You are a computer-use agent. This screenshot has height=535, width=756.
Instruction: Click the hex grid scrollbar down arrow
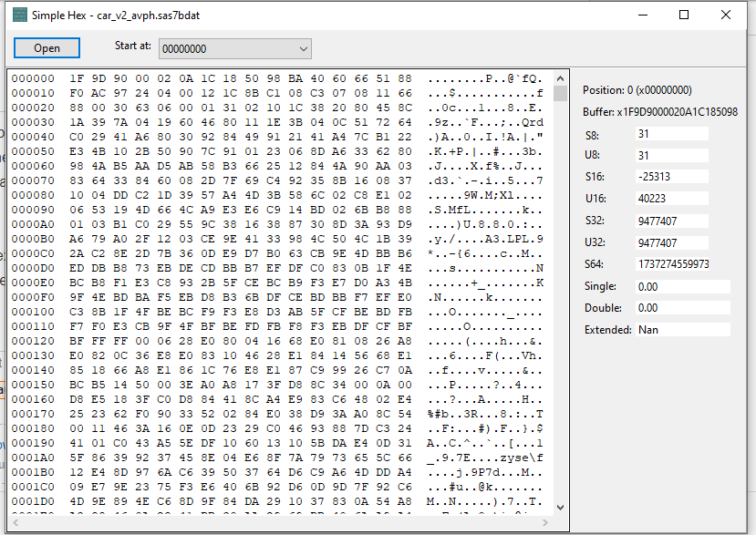(x=559, y=509)
